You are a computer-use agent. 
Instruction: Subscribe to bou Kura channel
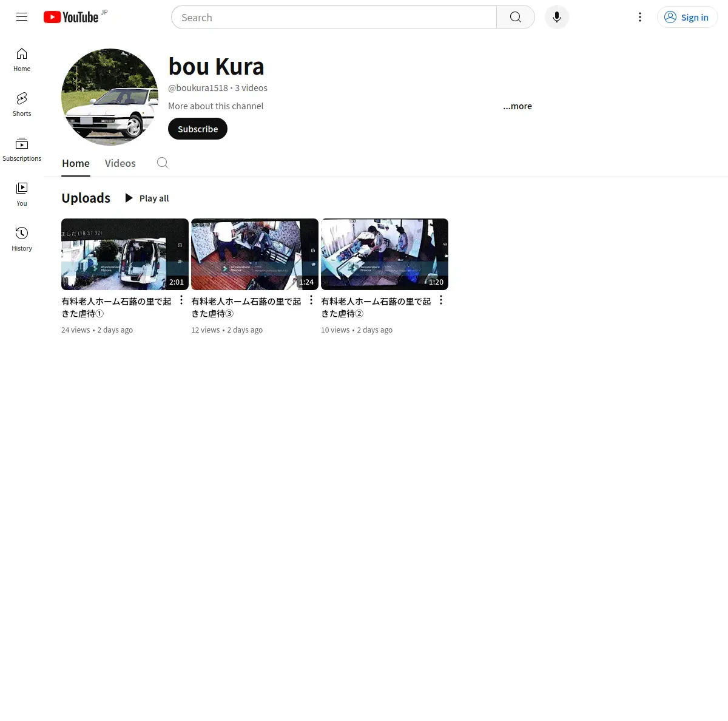pos(198,129)
